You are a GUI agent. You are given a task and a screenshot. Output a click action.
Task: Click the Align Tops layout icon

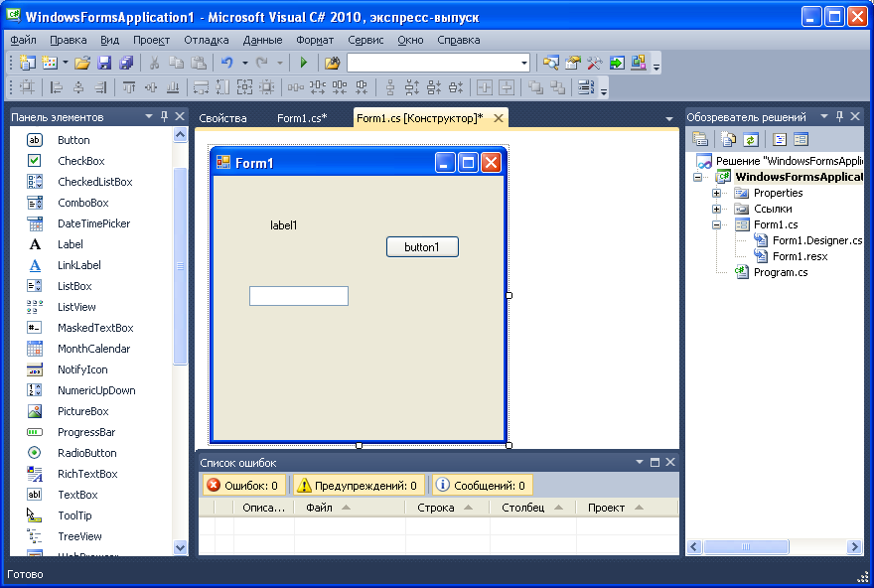(x=129, y=87)
